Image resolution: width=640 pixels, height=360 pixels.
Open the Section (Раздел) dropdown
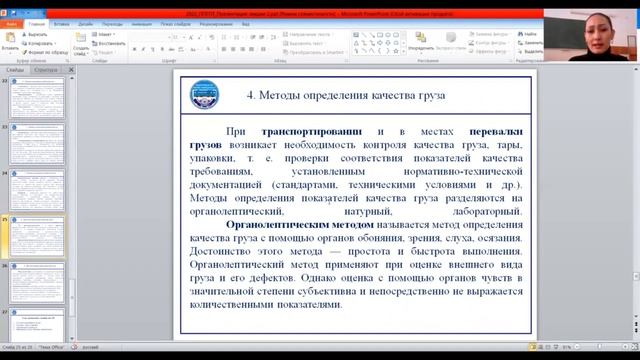click(103, 52)
